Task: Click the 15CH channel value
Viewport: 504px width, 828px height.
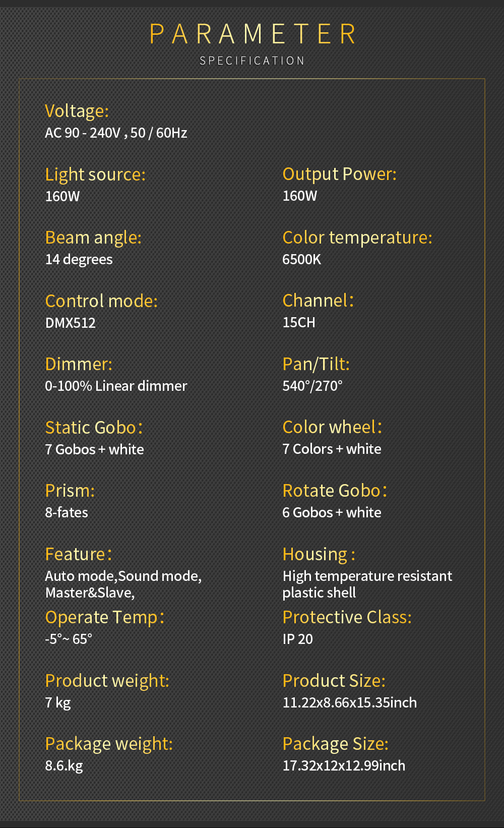Action: [x=299, y=323]
